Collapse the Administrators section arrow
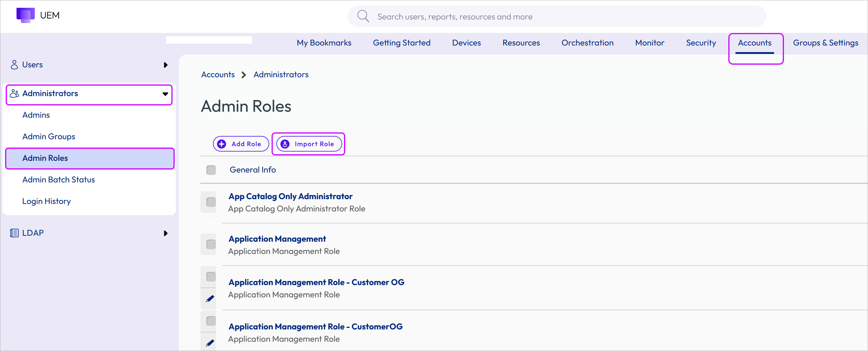Viewport: 868px width, 351px height. [165, 94]
